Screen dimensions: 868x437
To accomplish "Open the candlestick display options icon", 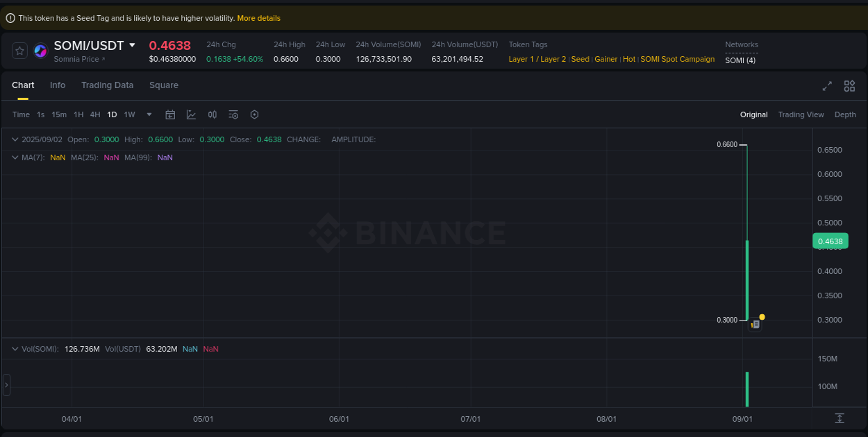I will pos(212,114).
